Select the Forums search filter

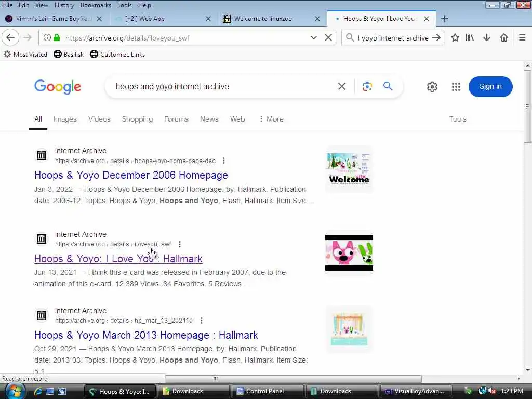click(x=176, y=119)
